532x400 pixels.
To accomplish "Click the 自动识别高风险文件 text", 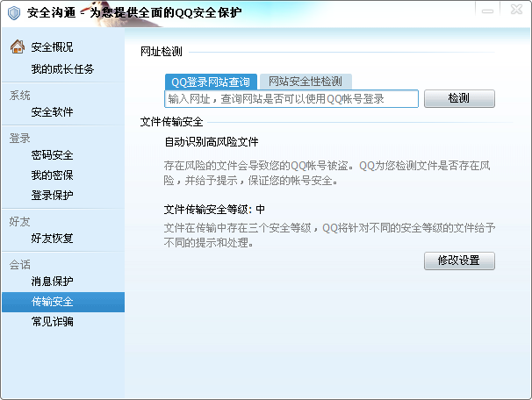I will coord(212,142).
